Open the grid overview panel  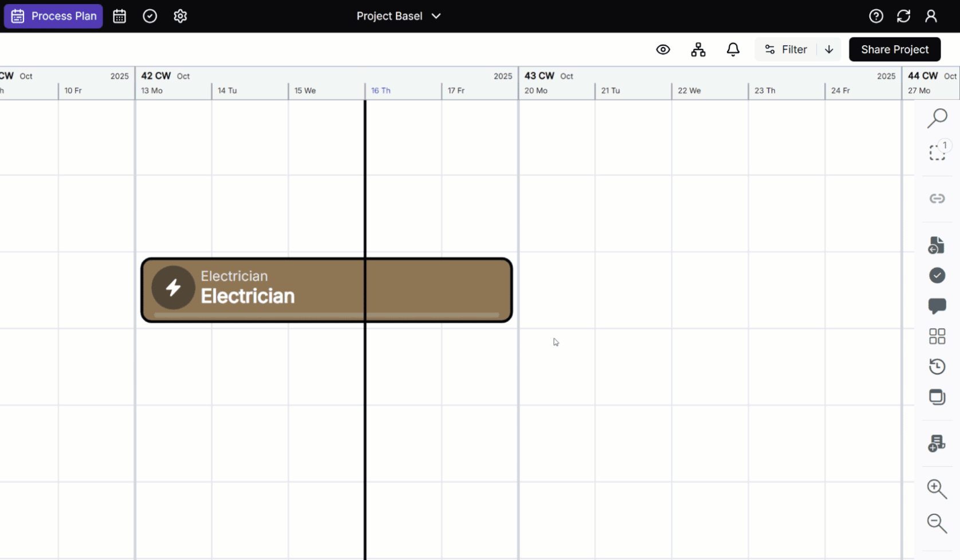tap(938, 336)
